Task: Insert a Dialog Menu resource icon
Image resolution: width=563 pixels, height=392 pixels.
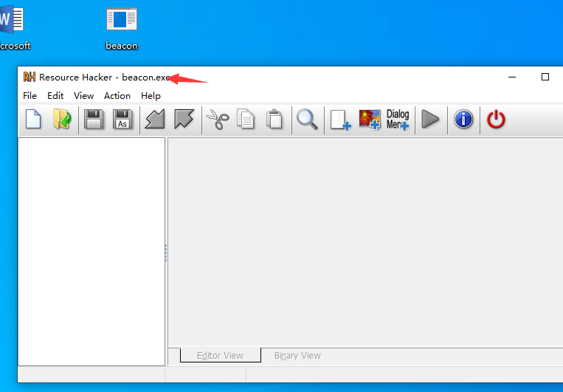Action: (x=398, y=120)
